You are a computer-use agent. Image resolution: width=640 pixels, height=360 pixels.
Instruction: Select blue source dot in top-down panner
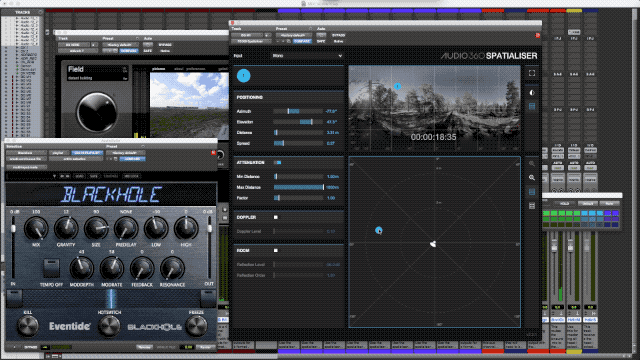tap(378, 230)
